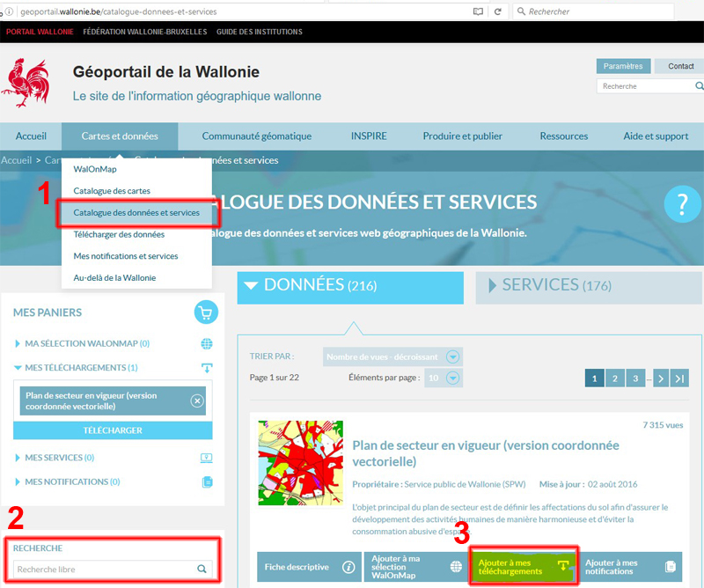Remove Plan de secteur from downloads list
Screen dimensions: 704x588
[197, 401]
